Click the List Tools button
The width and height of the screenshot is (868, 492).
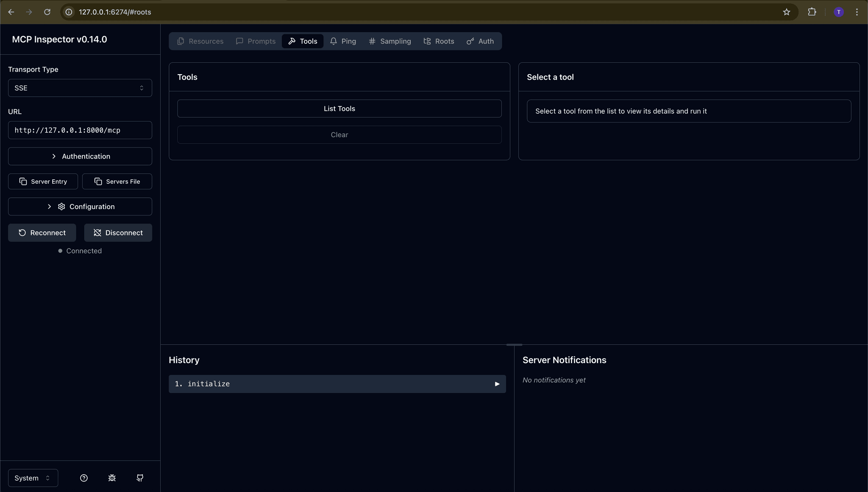(x=339, y=108)
